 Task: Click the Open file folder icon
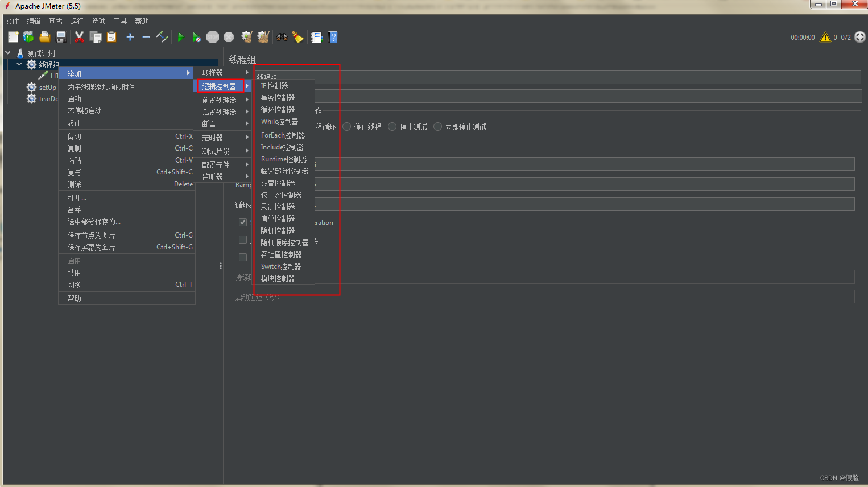(44, 37)
